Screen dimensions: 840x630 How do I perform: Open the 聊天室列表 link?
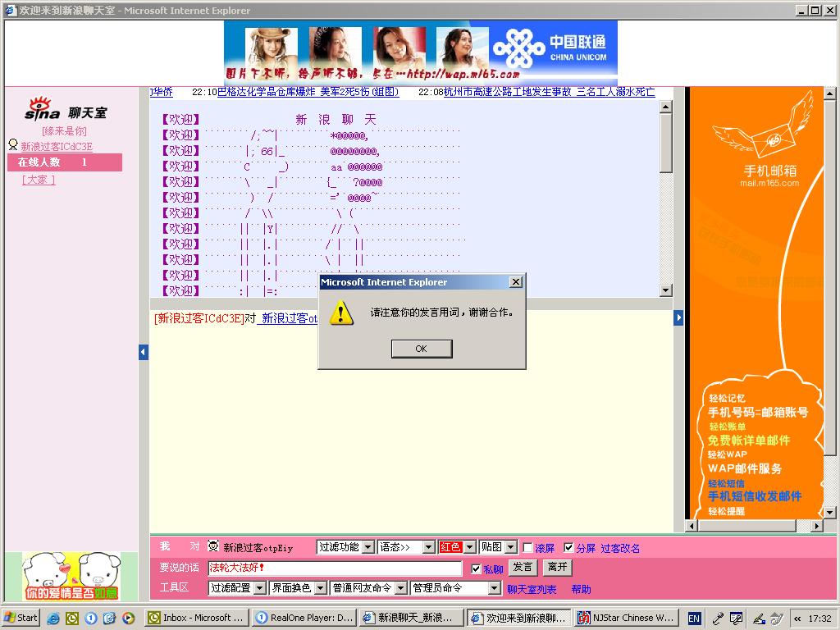(x=532, y=589)
